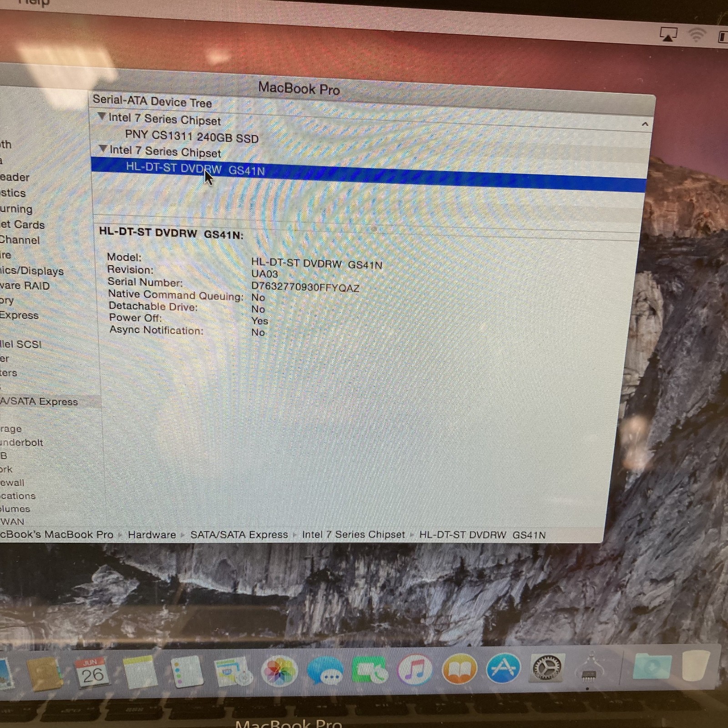Screen dimensions: 728x728
Task: Open the Trash in the Dock
Action: tap(697, 665)
